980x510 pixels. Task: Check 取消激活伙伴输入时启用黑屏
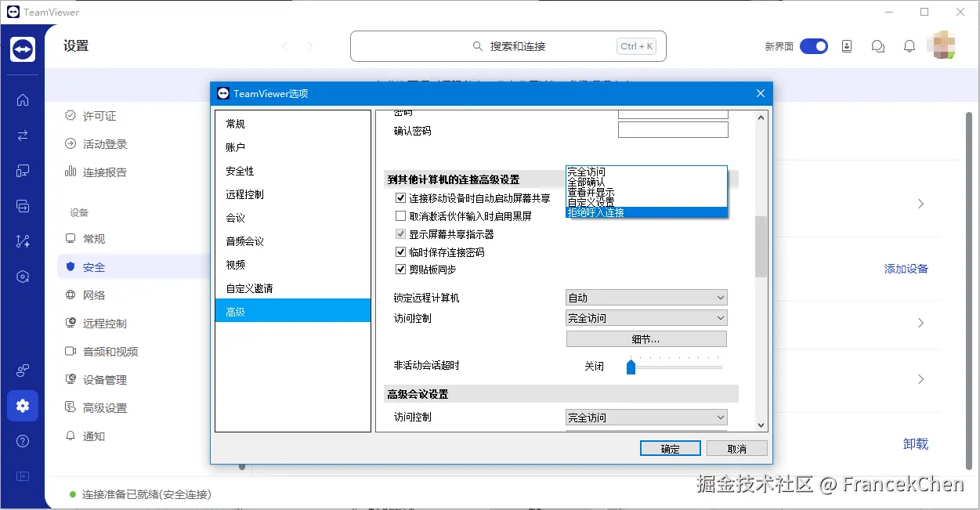[401, 216]
